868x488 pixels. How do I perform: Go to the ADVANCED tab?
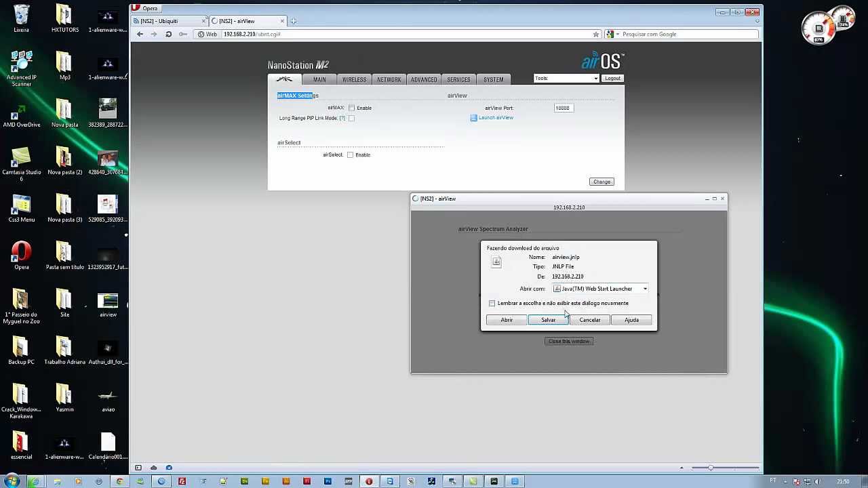424,79
